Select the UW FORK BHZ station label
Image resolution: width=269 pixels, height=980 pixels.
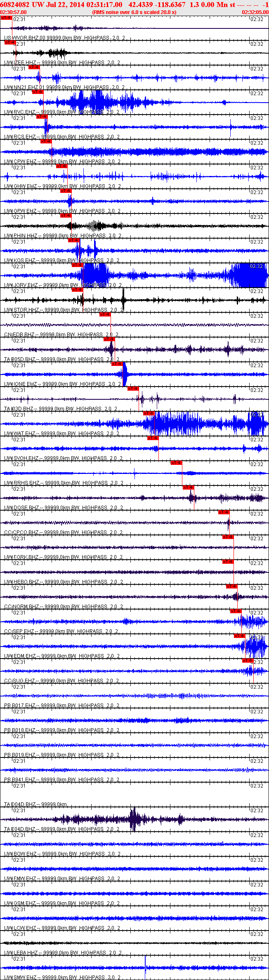pyautogui.click(x=64, y=557)
